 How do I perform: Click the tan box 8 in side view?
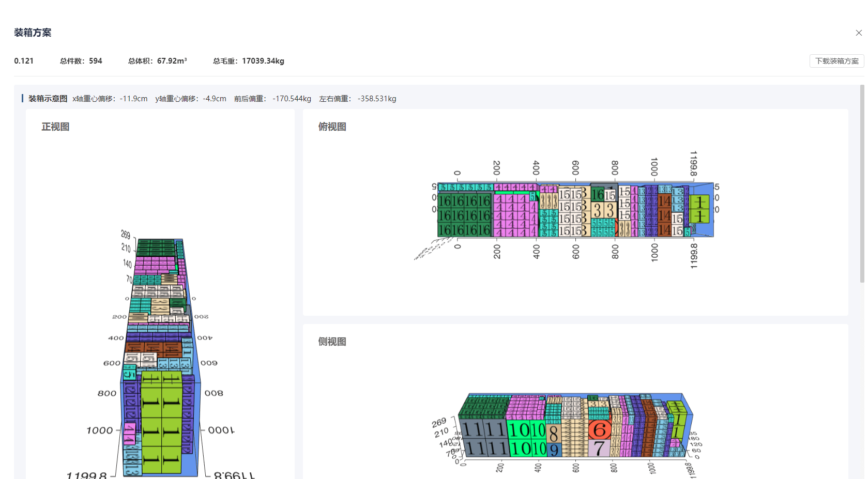pyautogui.click(x=553, y=433)
